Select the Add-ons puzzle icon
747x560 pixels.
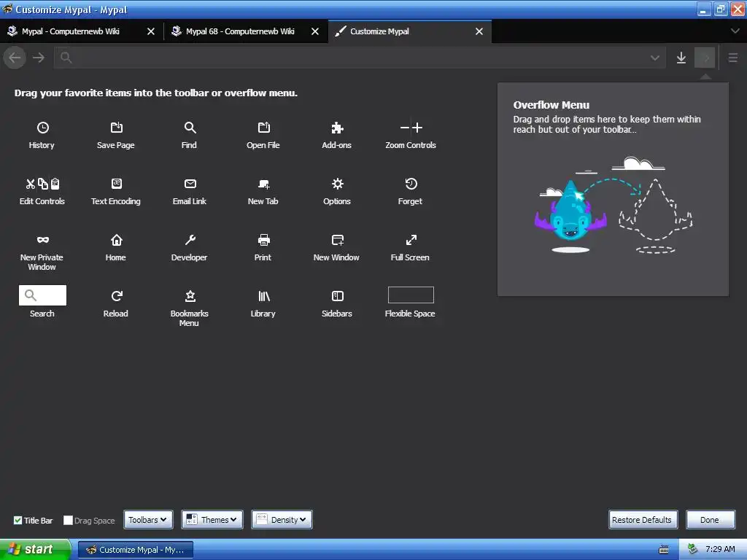pos(337,128)
